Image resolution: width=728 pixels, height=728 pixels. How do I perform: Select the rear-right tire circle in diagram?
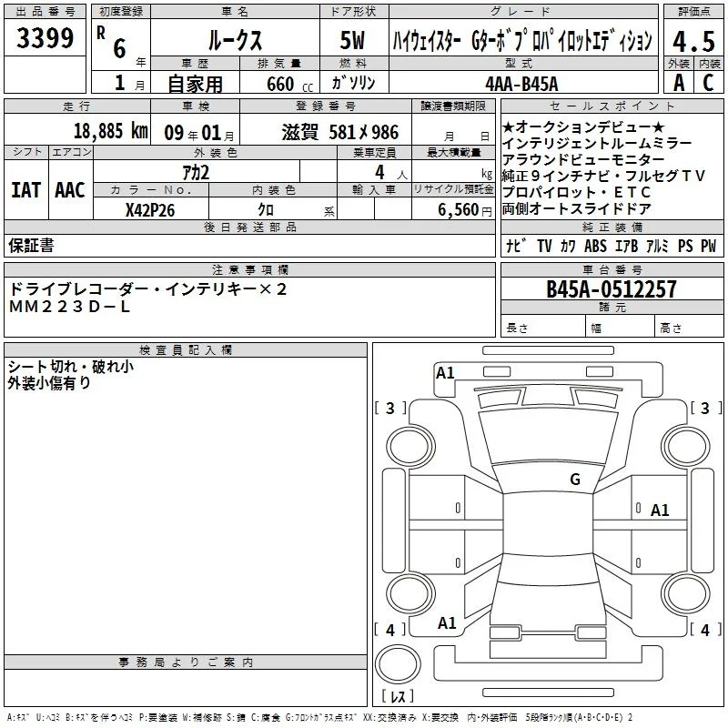(686, 593)
